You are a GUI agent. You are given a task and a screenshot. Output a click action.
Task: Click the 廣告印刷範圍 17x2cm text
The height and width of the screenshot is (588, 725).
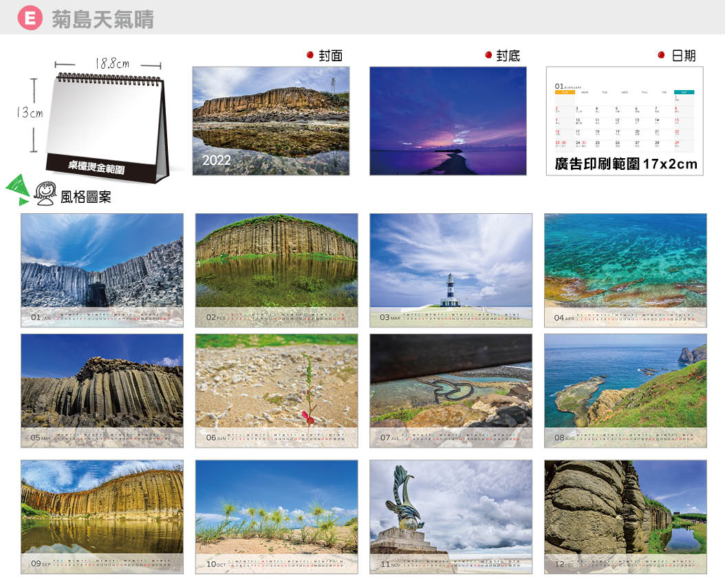[626, 164]
